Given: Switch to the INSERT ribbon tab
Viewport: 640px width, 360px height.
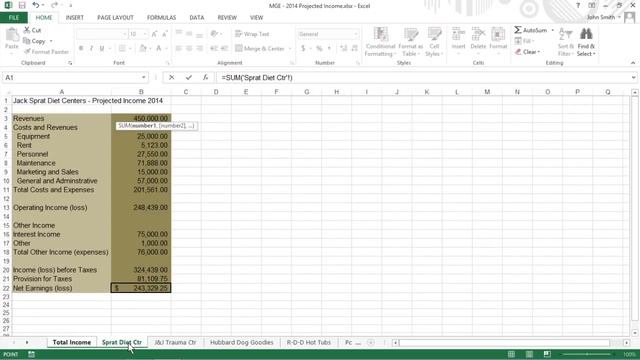Looking at the screenshot, I should (75, 18).
